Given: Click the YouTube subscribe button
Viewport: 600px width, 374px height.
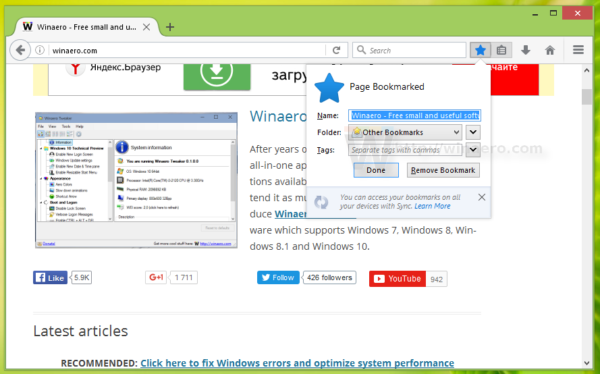Looking at the screenshot, I should click(397, 279).
